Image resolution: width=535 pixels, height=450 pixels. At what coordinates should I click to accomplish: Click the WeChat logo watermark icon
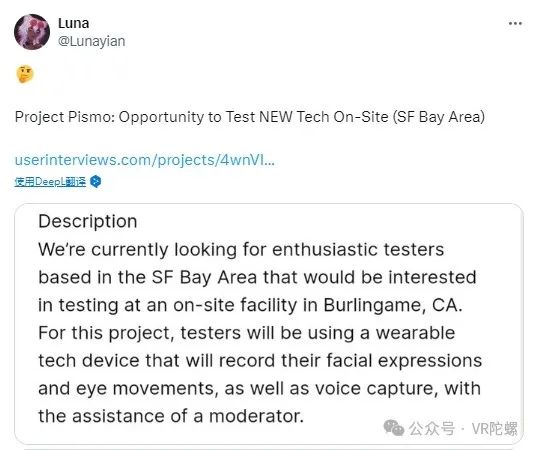coord(394,428)
